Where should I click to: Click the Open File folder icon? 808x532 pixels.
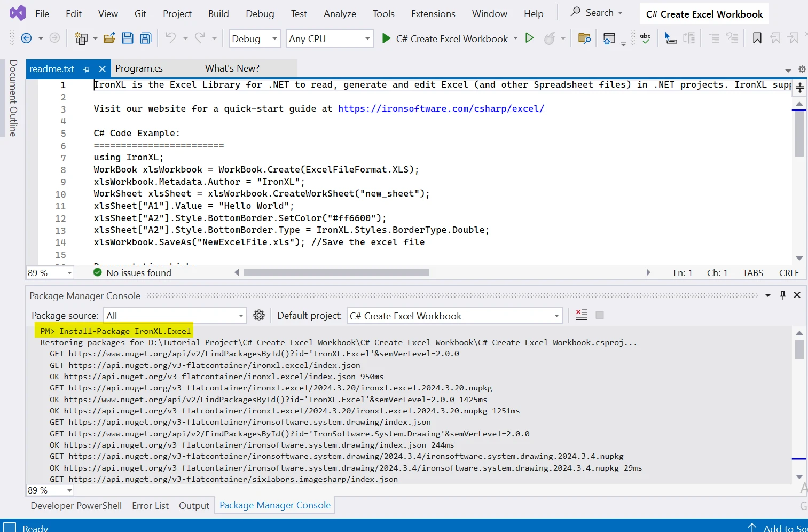click(x=109, y=38)
